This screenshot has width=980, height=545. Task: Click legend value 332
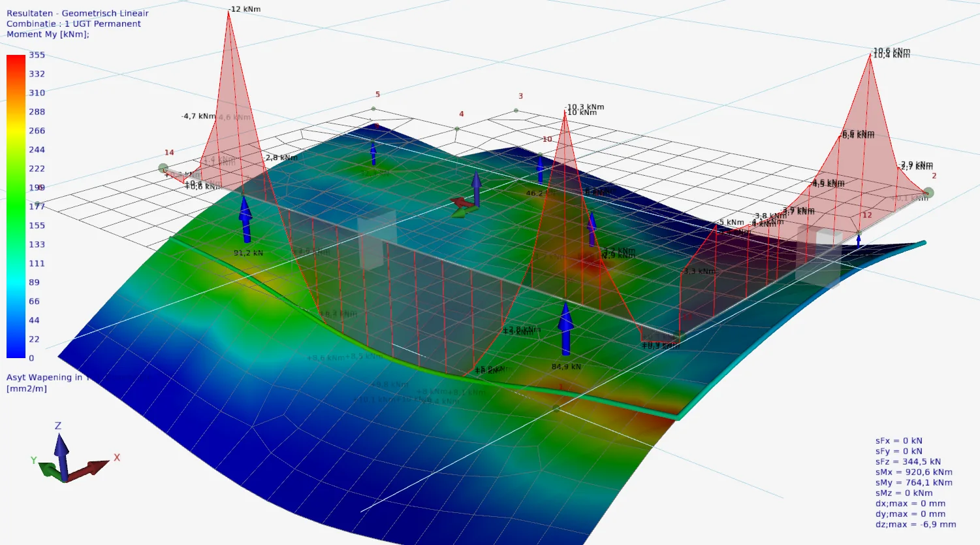(x=37, y=74)
